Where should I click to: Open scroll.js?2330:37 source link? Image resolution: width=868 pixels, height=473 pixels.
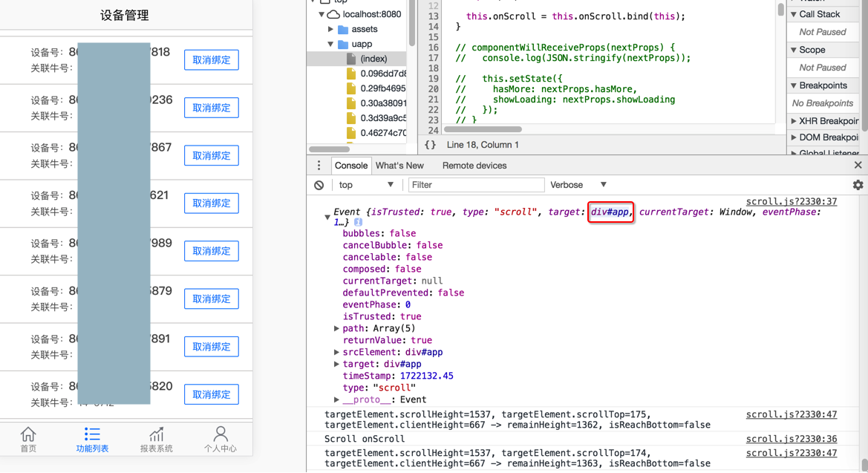pyautogui.click(x=791, y=202)
